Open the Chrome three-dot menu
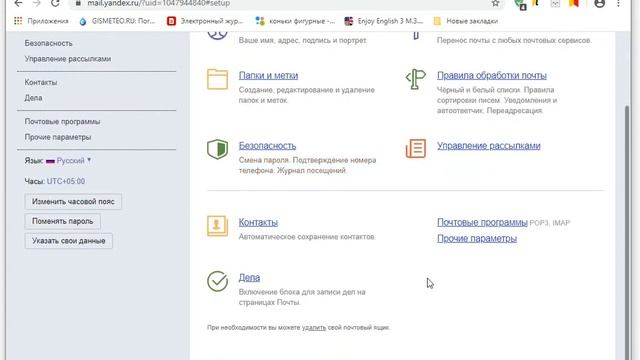Screen dimensions: 640x360 (619, 3)
